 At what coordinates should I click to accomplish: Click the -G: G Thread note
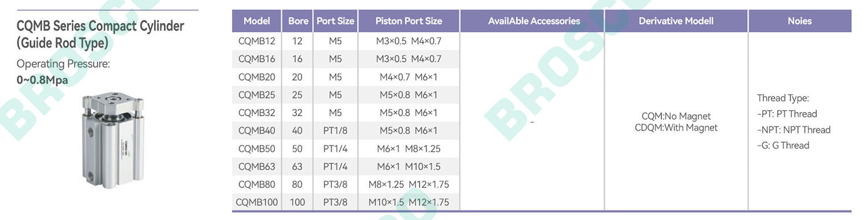tap(783, 146)
